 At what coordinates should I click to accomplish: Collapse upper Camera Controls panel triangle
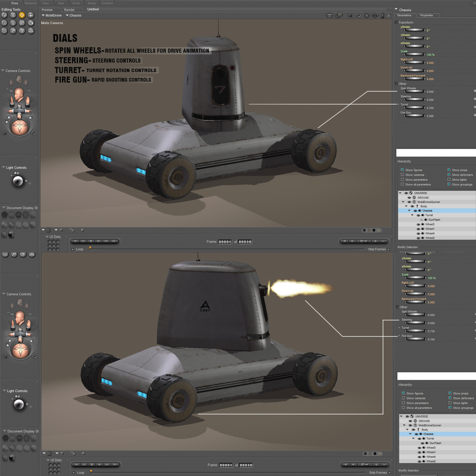(3, 71)
